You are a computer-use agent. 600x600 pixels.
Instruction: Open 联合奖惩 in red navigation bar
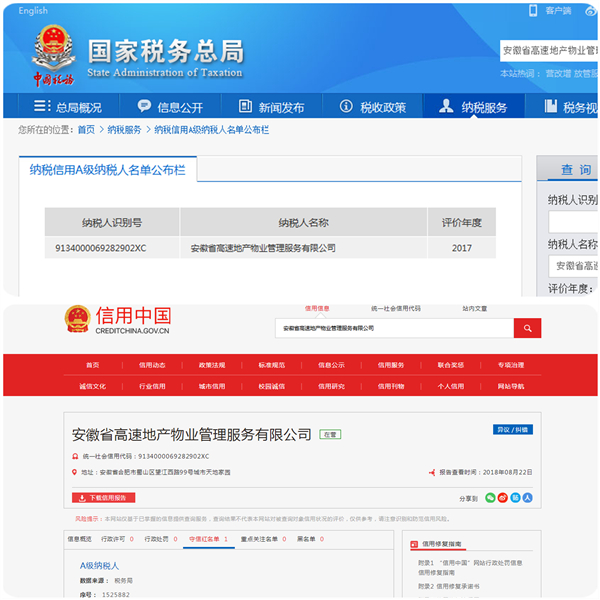point(451,365)
